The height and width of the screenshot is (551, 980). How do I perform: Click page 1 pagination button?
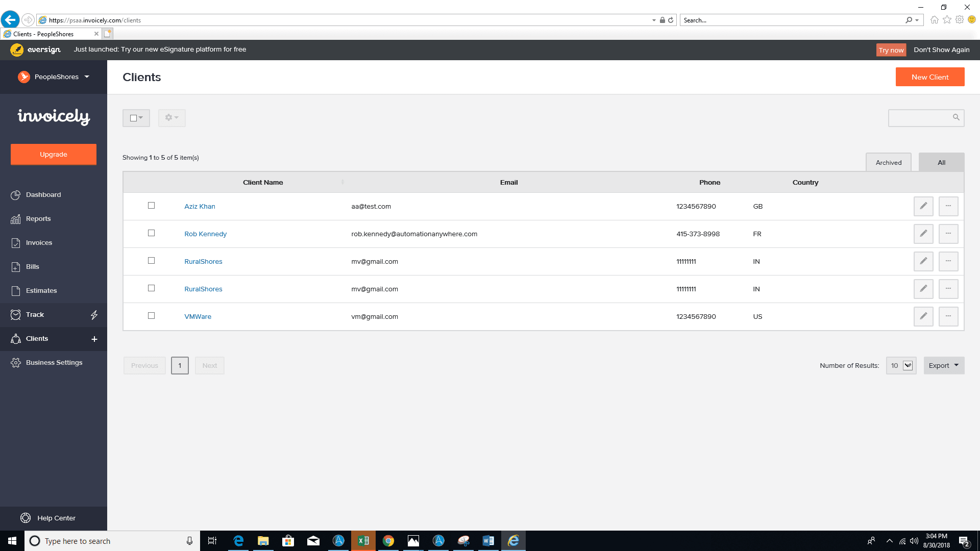coord(180,365)
